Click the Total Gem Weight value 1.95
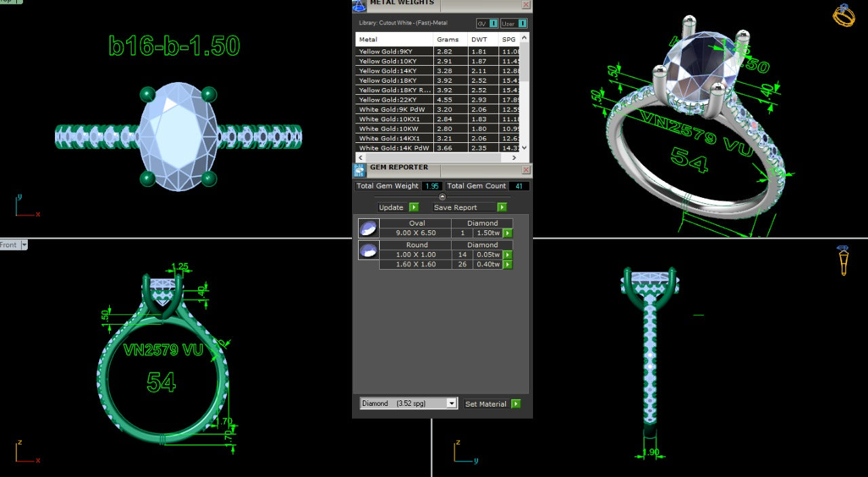This screenshot has height=477, width=868. coord(432,186)
